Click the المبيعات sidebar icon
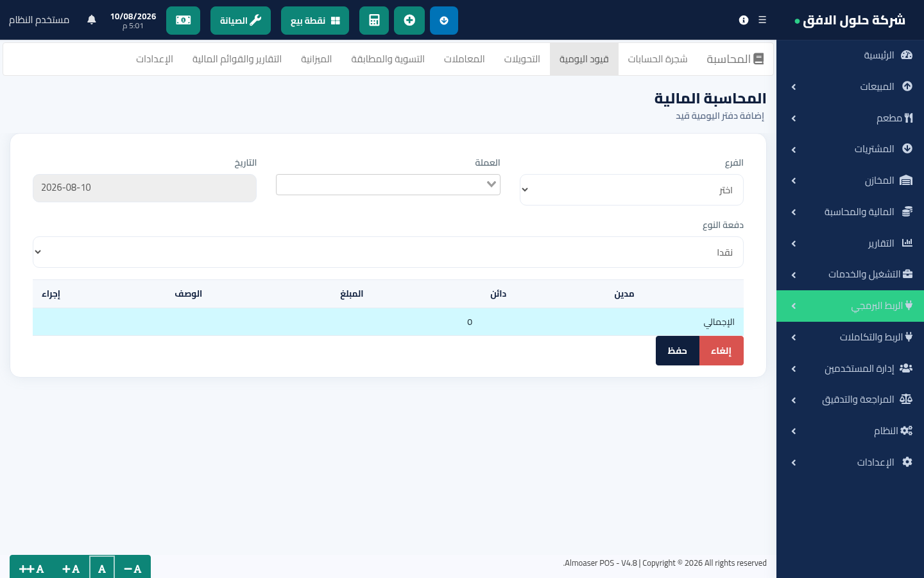Image resolution: width=924 pixels, height=578 pixels. pos(907,86)
